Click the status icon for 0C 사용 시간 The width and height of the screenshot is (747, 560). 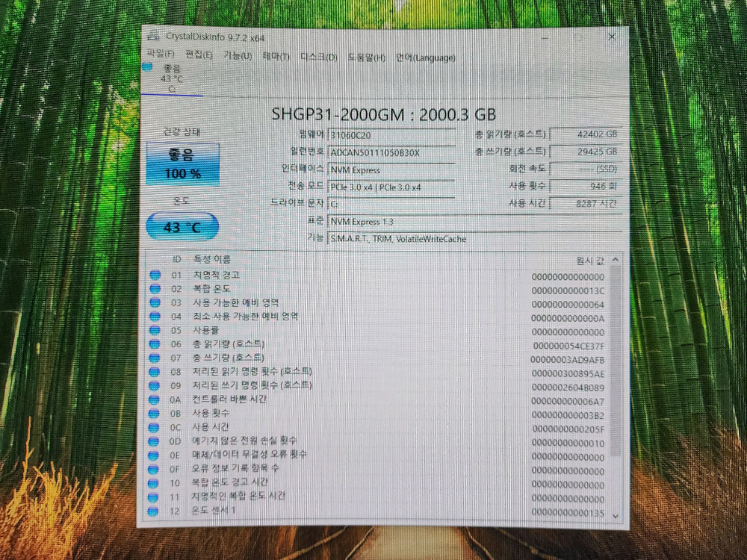tap(153, 427)
